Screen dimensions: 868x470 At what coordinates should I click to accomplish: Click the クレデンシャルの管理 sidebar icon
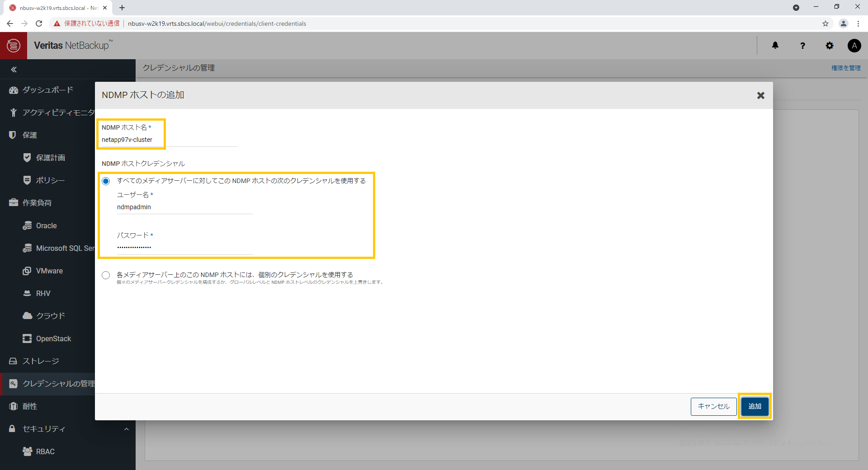[x=14, y=384]
